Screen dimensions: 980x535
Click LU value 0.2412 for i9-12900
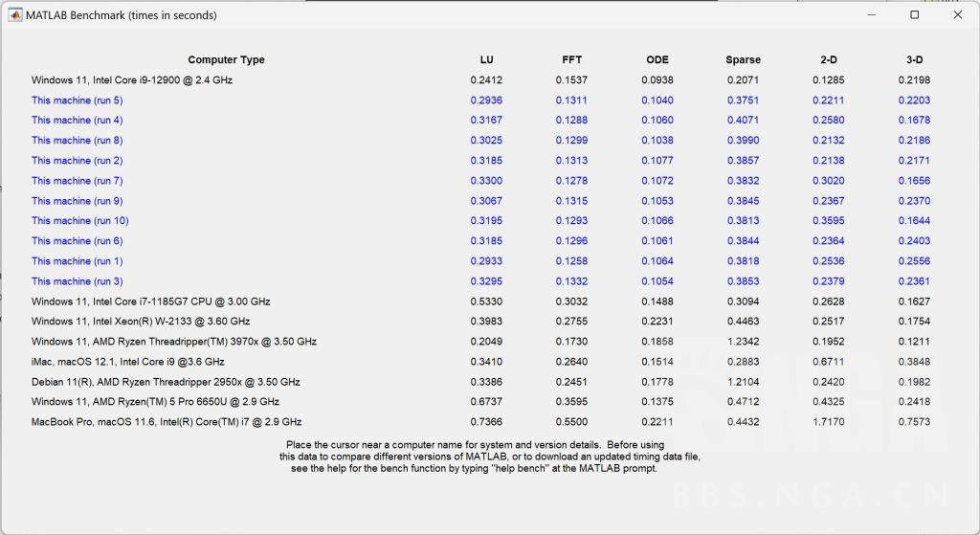tap(486, 80)
